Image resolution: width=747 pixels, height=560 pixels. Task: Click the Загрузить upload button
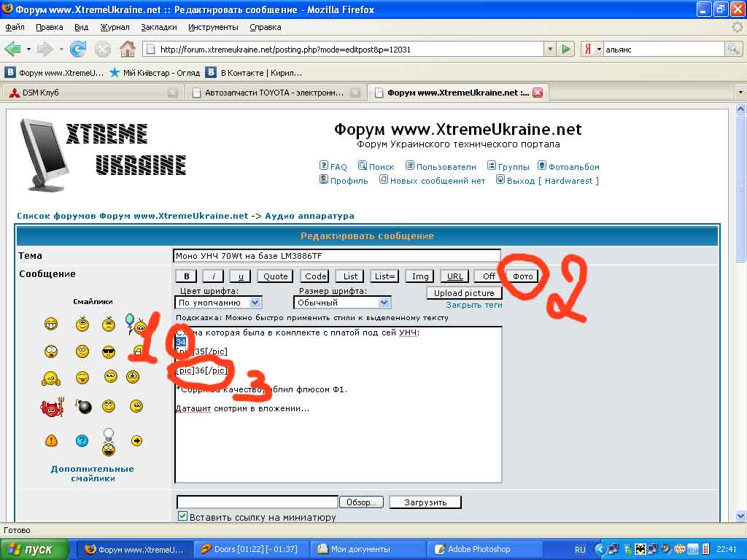[425, 502]
